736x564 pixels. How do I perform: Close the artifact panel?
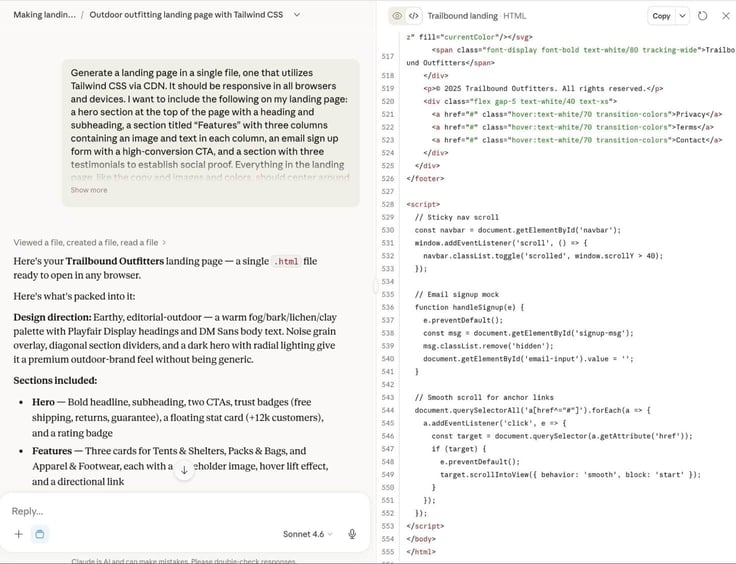(726, 16)
